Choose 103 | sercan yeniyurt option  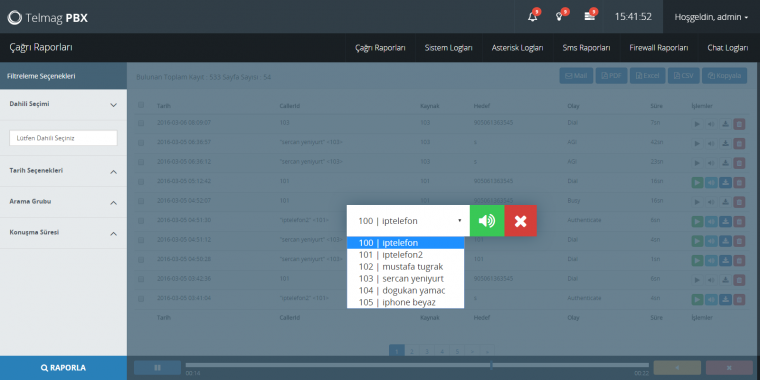(x=405, y=279)
